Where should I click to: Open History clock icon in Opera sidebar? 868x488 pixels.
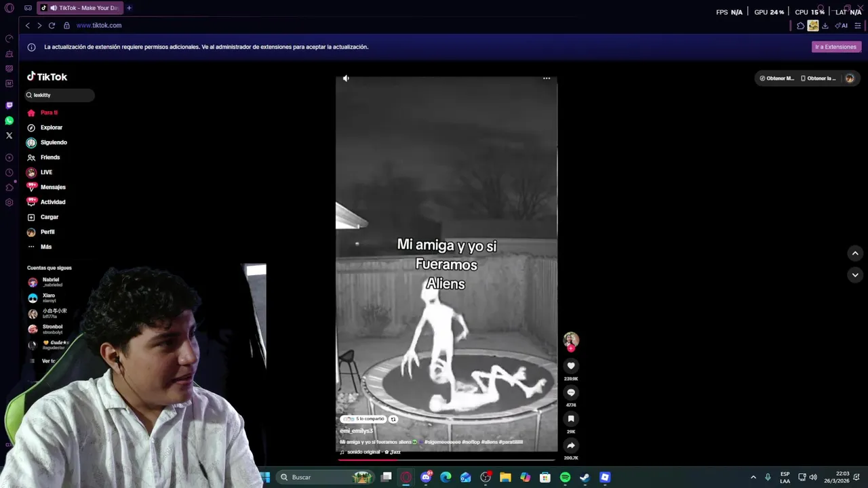click(x=9, y=173)
